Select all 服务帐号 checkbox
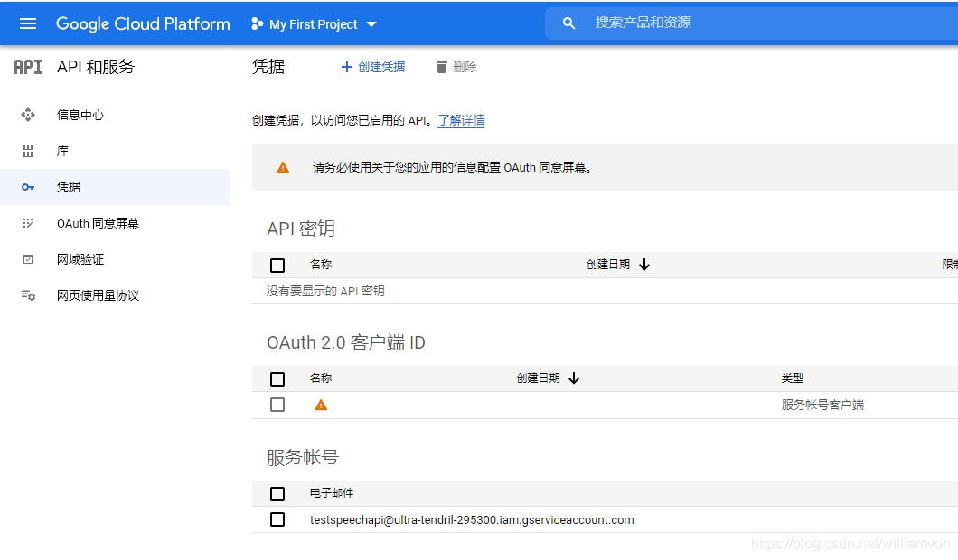 (277, 493)
